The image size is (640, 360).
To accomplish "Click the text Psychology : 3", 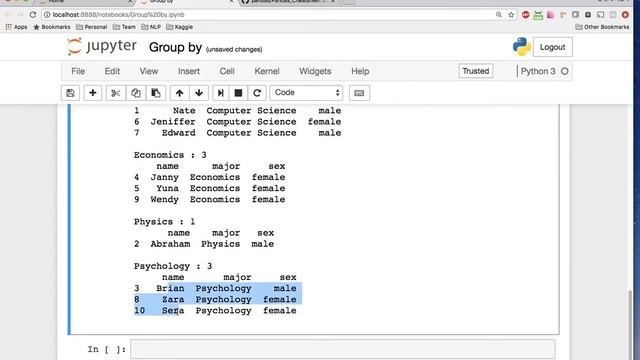I will tap(173, 266).
